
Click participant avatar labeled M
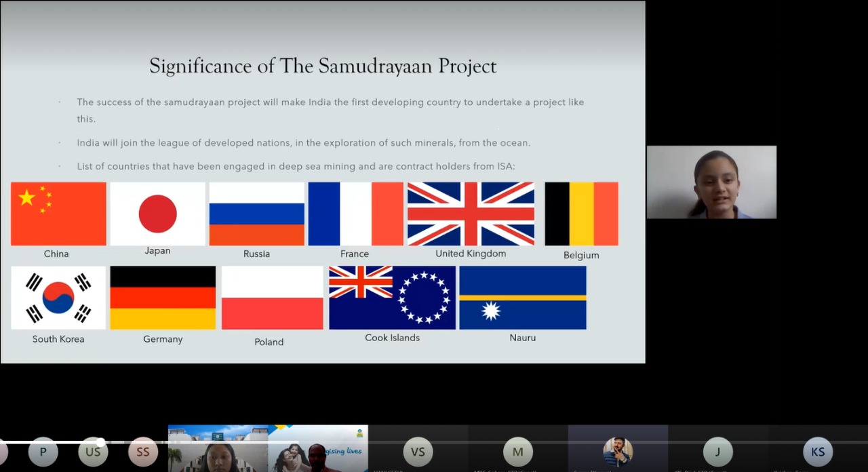coord(518,452)
